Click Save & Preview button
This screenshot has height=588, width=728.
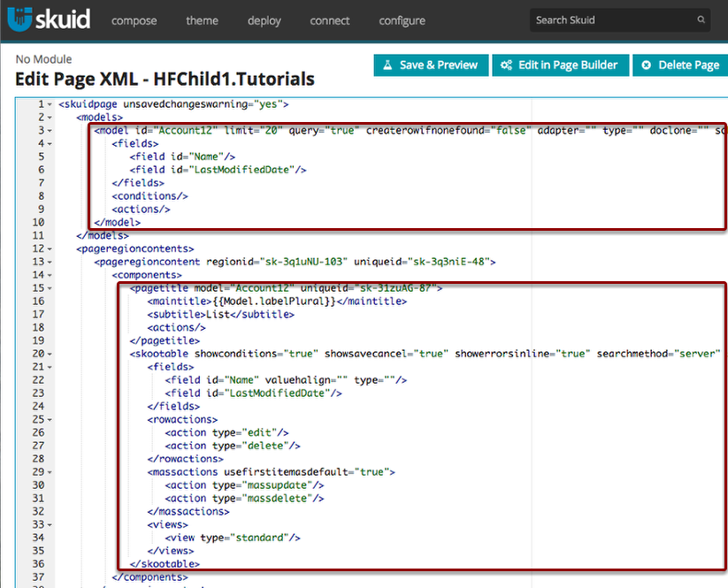point(431,65)
